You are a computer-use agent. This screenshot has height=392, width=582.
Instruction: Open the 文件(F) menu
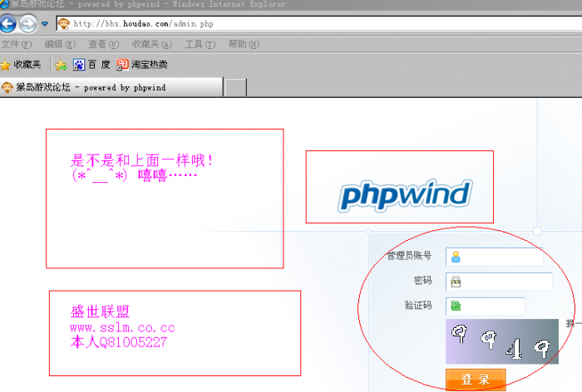pyautogui.click(x=17, y=45)
